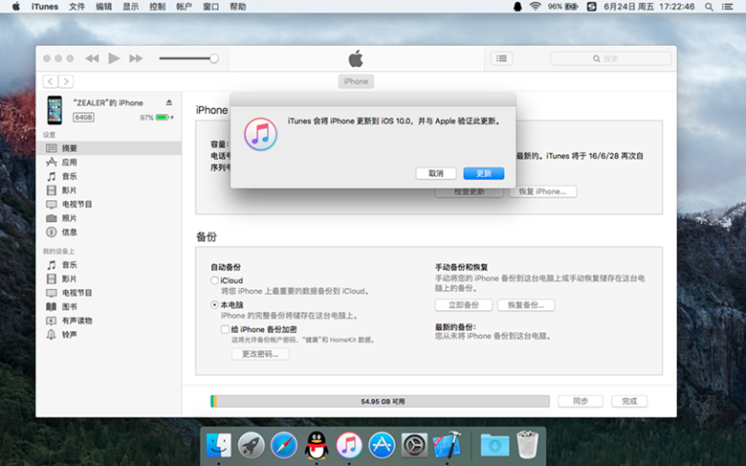
Task: Select 音乐 under 设置 section
Action: click(x=109, y=176)
